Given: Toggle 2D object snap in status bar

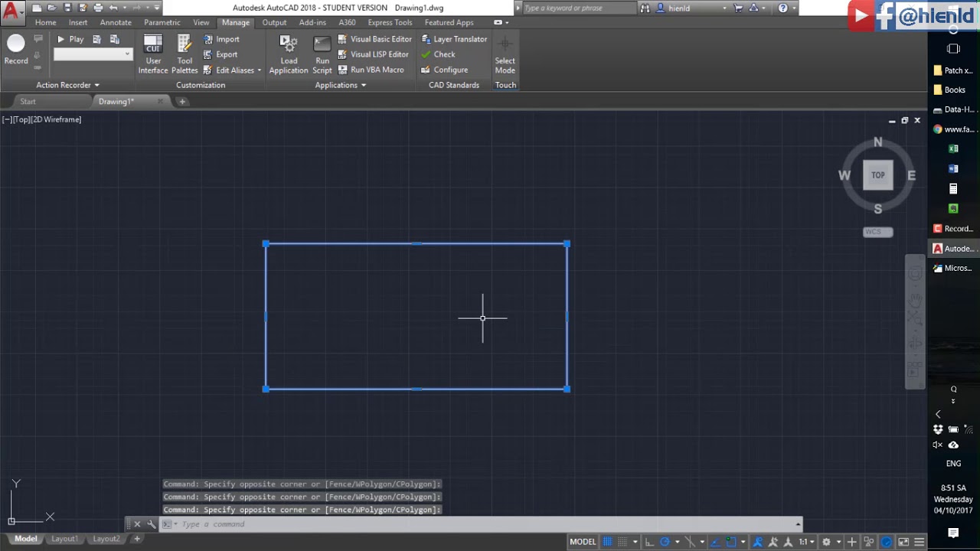Looking at the screenshot, I should pos(731,542).
